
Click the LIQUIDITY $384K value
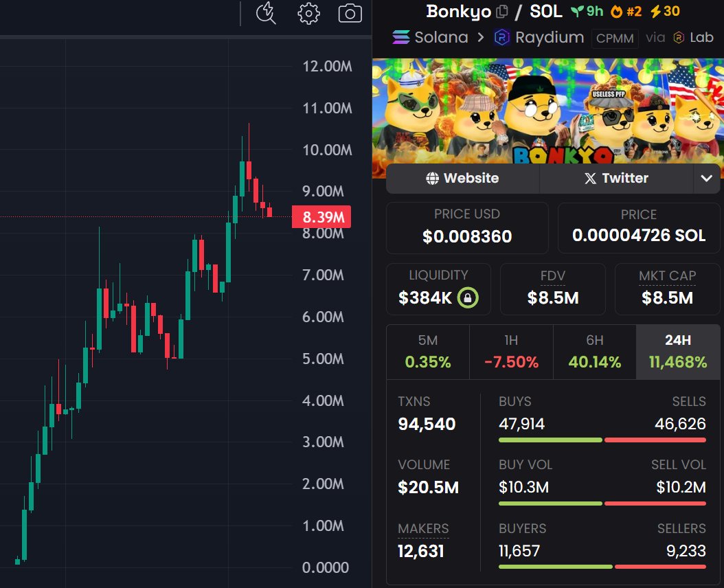click(425, 298)
